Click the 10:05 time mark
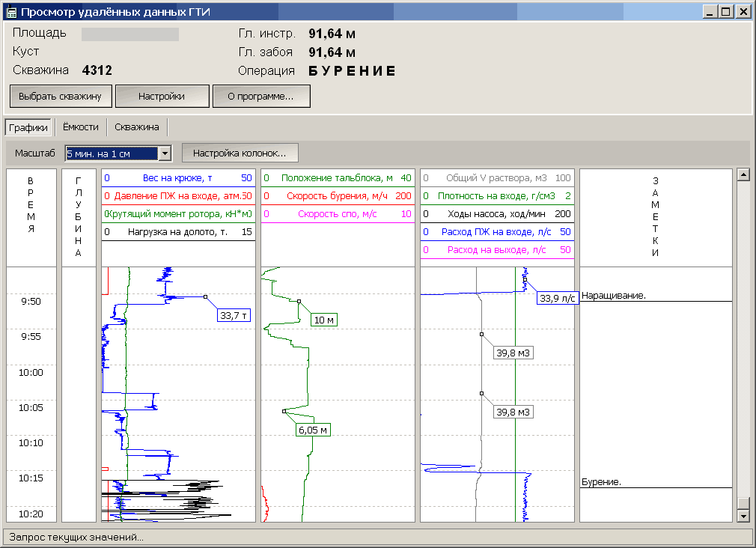This screenshot has width=756, height=548. click(31, 407)
